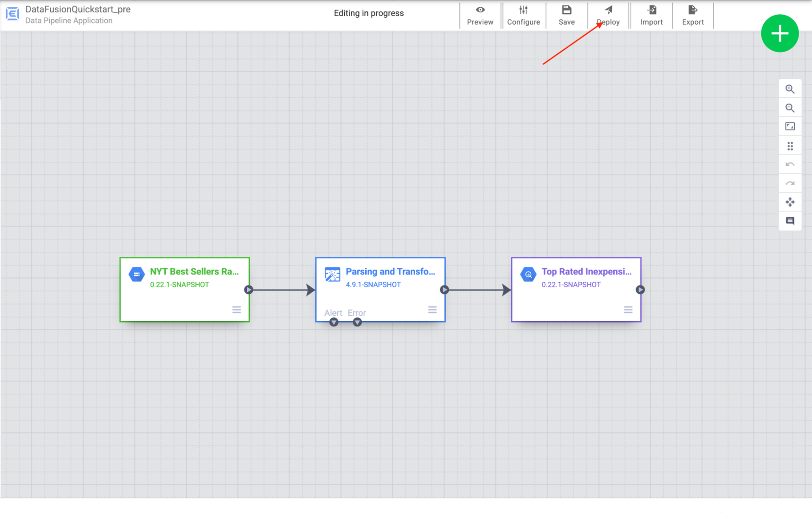
Task: Click the Error label
Action: pos(357,312)
